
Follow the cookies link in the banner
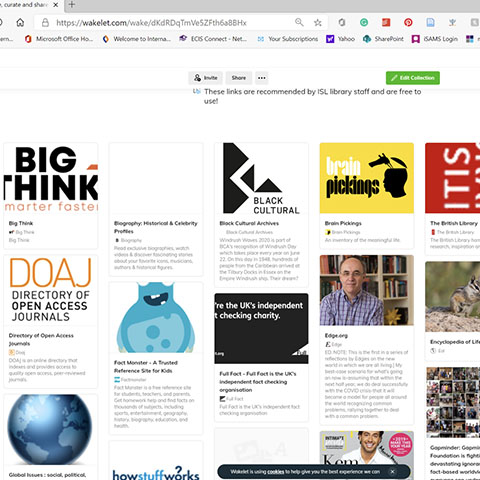point(276,472)
